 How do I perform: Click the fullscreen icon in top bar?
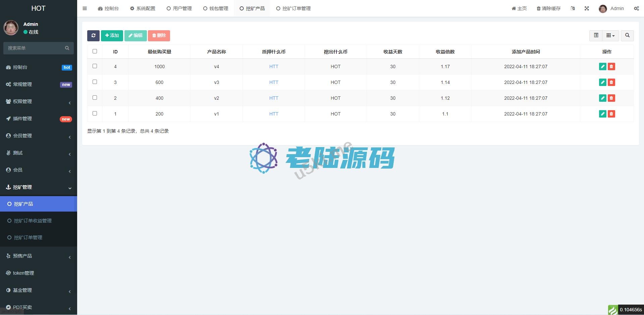coord(587,8)
